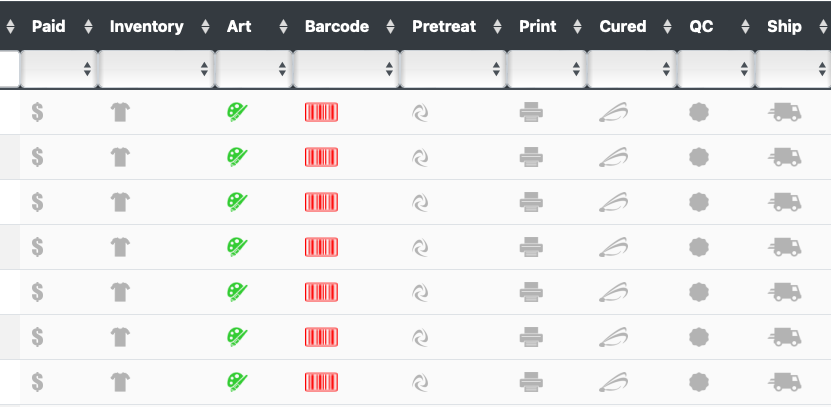Screen dimensions: 831x407
Task: Click the Paid dollar icon in the third row
Action: pyautogui.click(x=37, y=202)
